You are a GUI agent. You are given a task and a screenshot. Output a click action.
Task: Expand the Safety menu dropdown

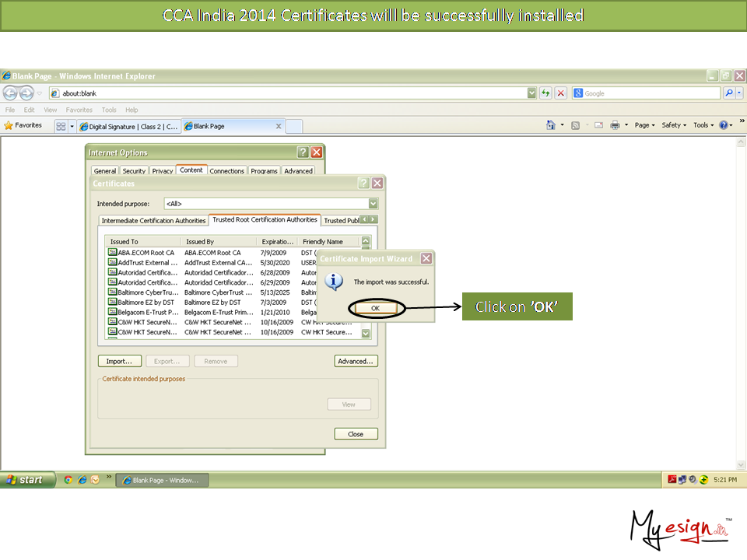(674, 125)
